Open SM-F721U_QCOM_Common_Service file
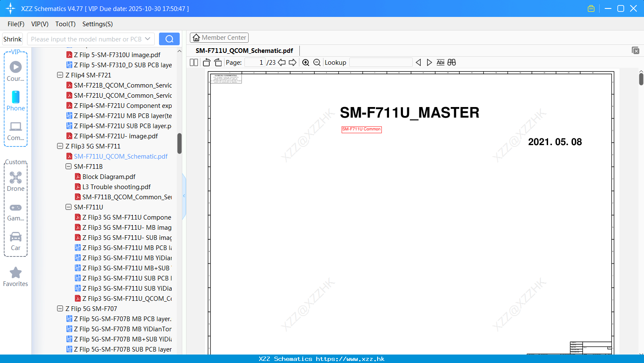Screen dimensions: 644x363 (119, 95)
